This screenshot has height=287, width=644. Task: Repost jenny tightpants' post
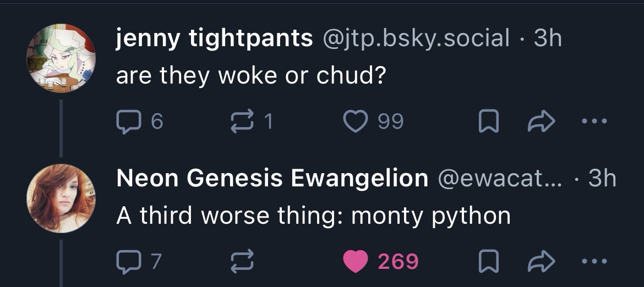pyautogui.click(x=243, y=122)
